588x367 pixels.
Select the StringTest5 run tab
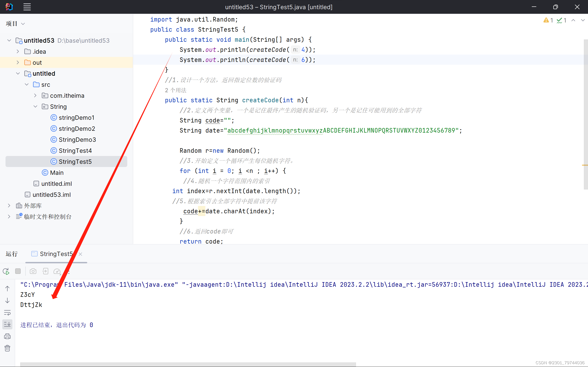point(56,254)
